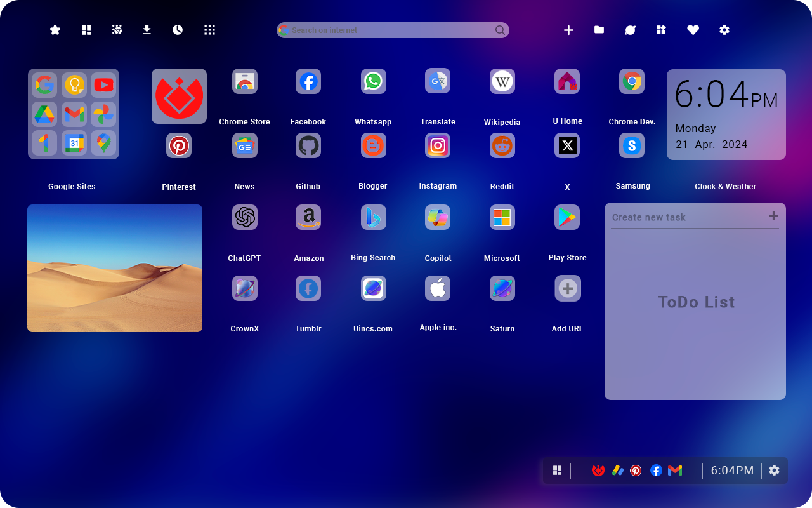Open the Reddit shortcut

coord(502,145)
